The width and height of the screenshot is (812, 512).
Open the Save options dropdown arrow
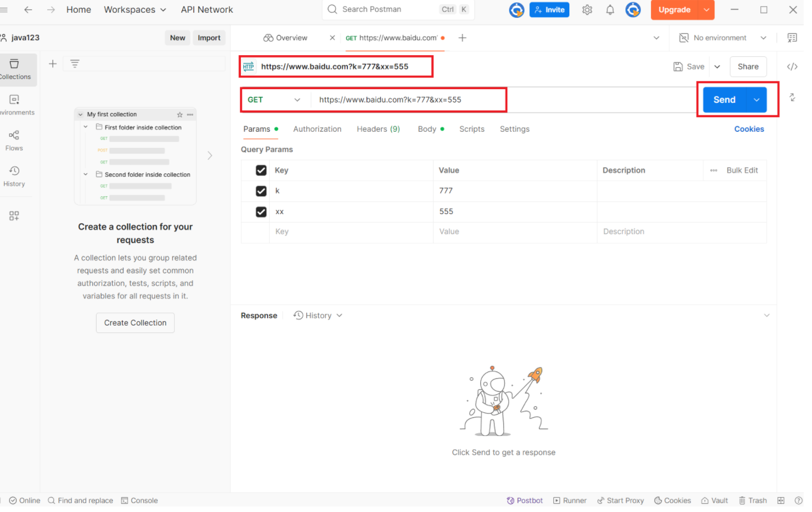click(717, 67)
